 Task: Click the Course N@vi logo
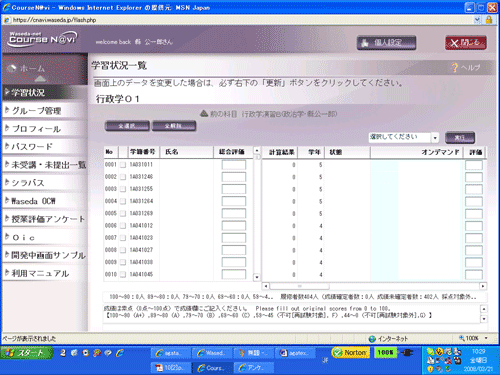click(42, 39)
